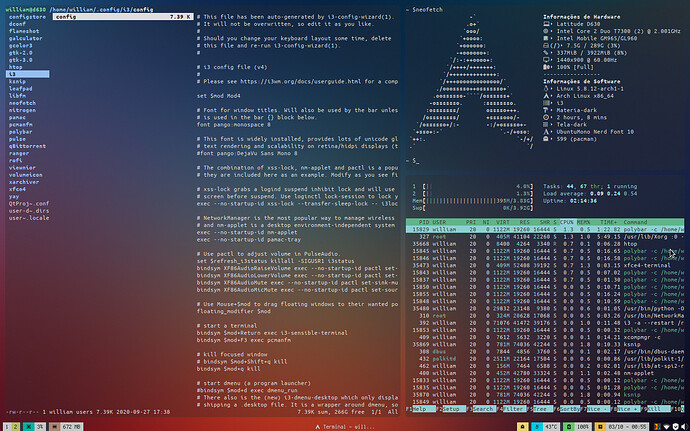
Task: Click the htop Tree button
Action: tap(542, 409)
